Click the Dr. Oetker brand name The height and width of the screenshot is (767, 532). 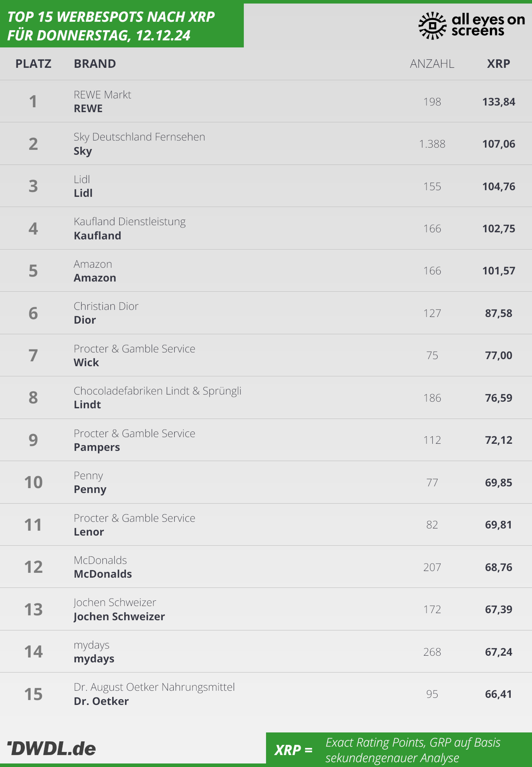point(101,701)
